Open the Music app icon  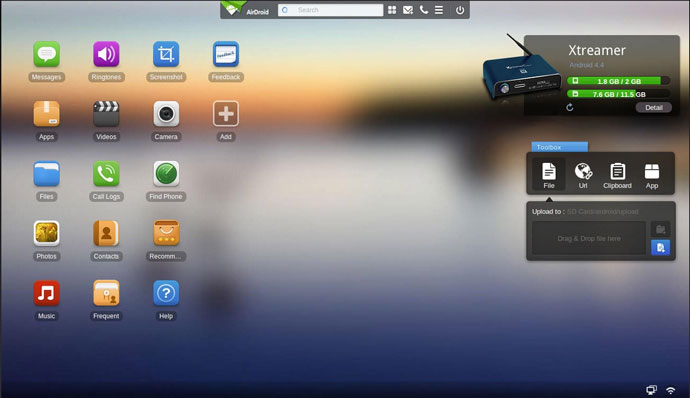click(x=46, y=293)
